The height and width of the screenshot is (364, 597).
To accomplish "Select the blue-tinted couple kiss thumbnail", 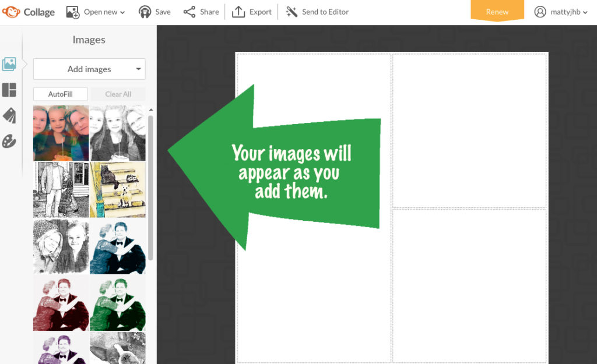I will [x=118, y=246].
